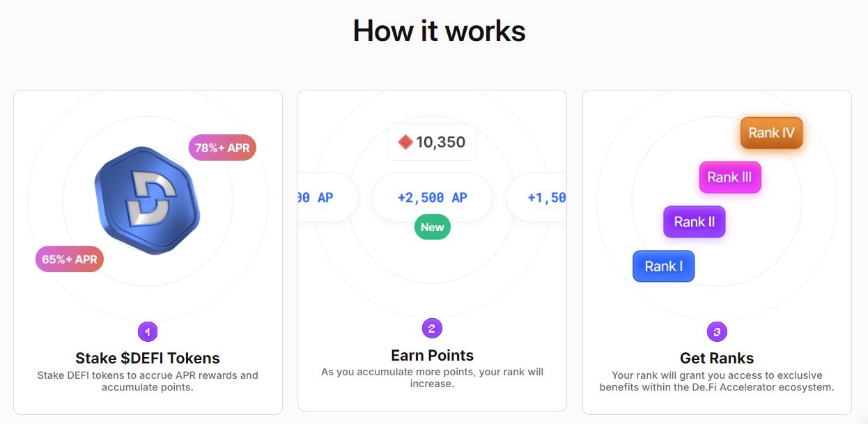The height and width of the screenshot is (424, 868).
Task: Click the cut-off AP pill on left
Action: tap(326, 198)
